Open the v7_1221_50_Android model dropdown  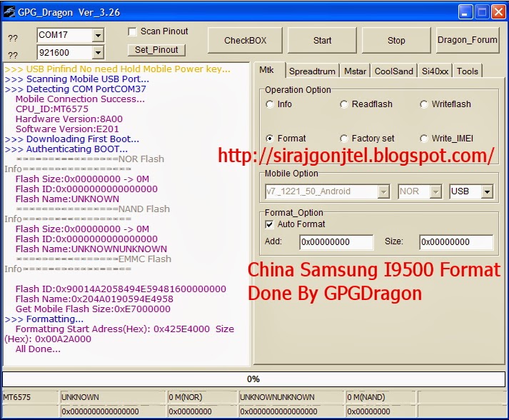point(383,191)
